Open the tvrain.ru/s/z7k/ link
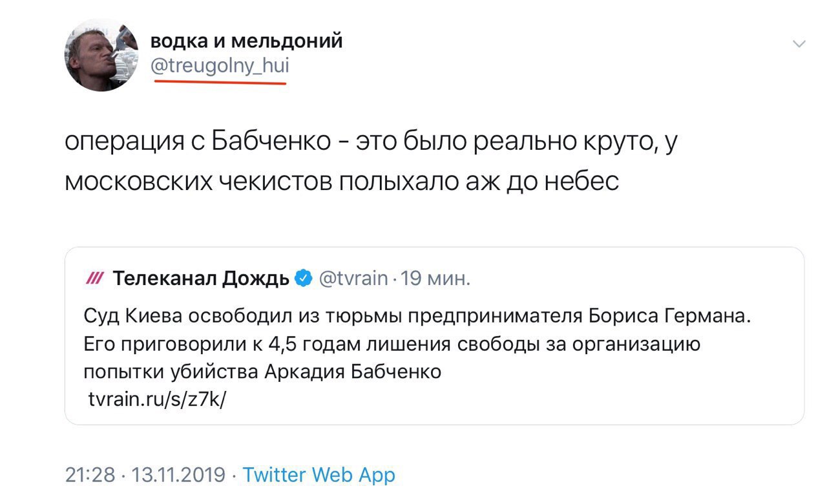The height and width of the screenshot is (504, 827). [157, 399]
